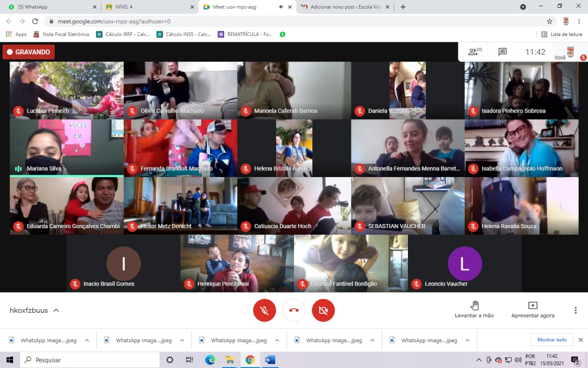
Task: Expand meeting details next to hkoxfzbuus
Action: pos(56,310)
